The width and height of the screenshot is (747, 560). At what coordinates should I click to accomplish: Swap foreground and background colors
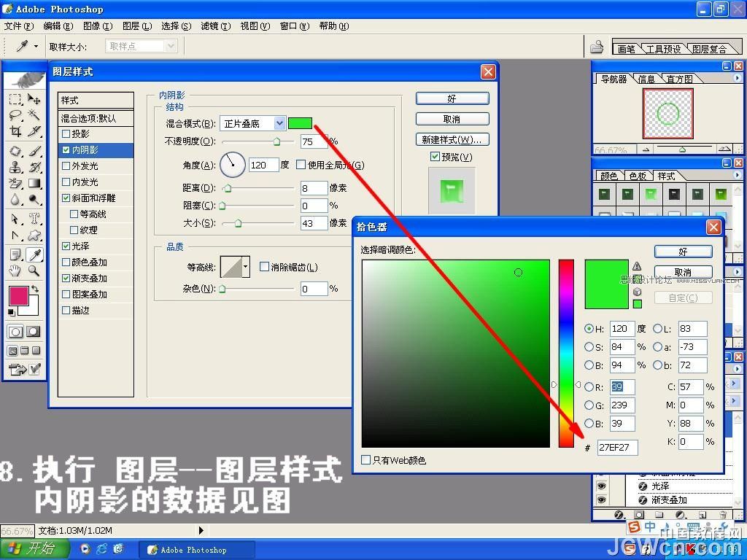35,289
